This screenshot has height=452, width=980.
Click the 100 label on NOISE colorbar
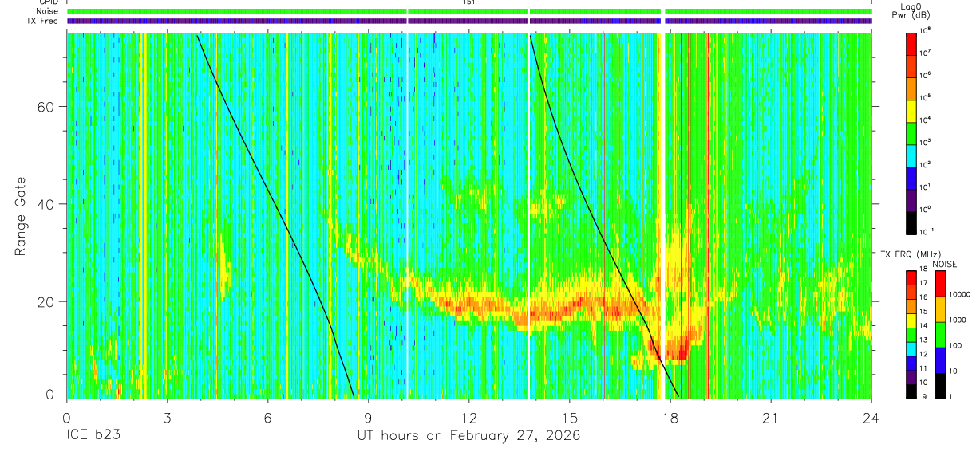click(957, 346)
